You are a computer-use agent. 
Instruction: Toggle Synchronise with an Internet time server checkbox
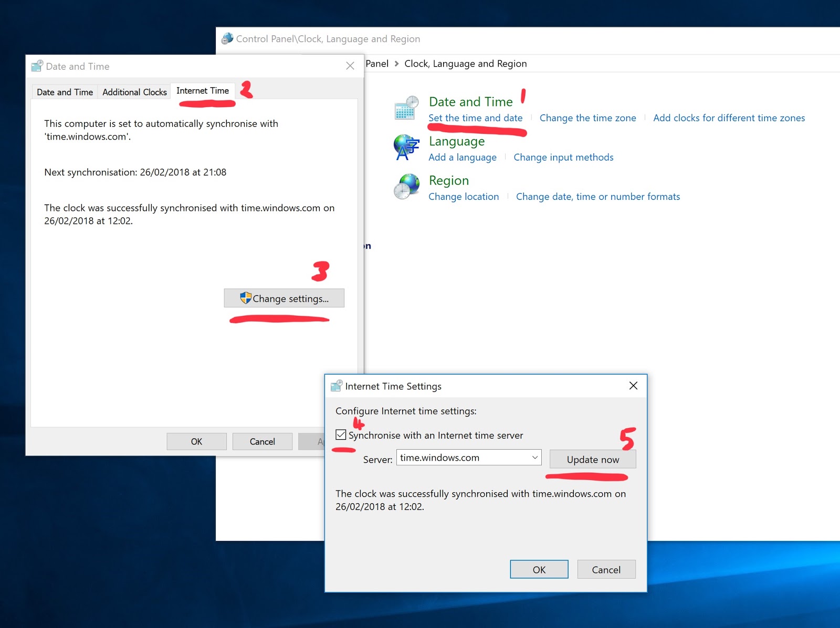coord(341,435)
